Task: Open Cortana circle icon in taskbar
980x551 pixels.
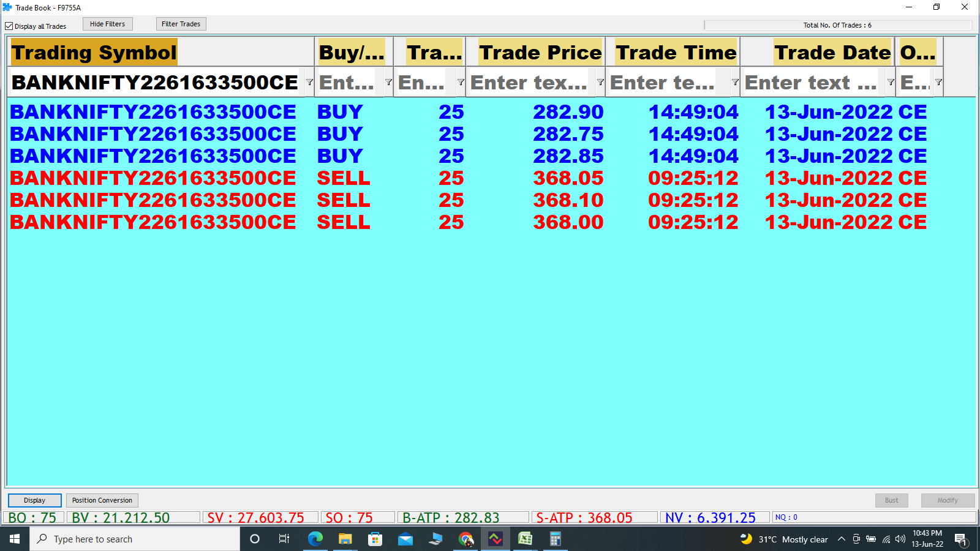Action: pyautogui.click(x=255, y=539)
